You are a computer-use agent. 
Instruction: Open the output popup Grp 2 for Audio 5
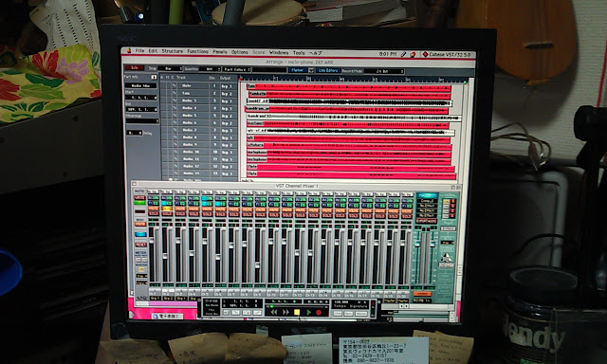[x=228, y=116]
